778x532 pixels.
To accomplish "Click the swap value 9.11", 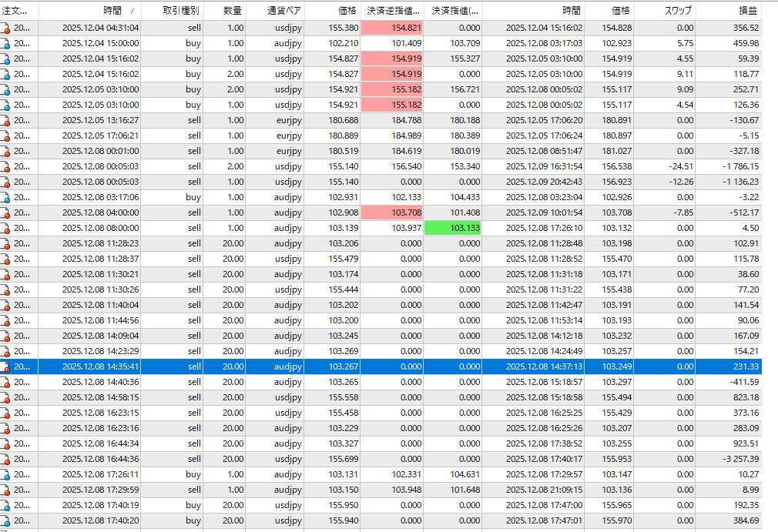I will pos(686,74).
